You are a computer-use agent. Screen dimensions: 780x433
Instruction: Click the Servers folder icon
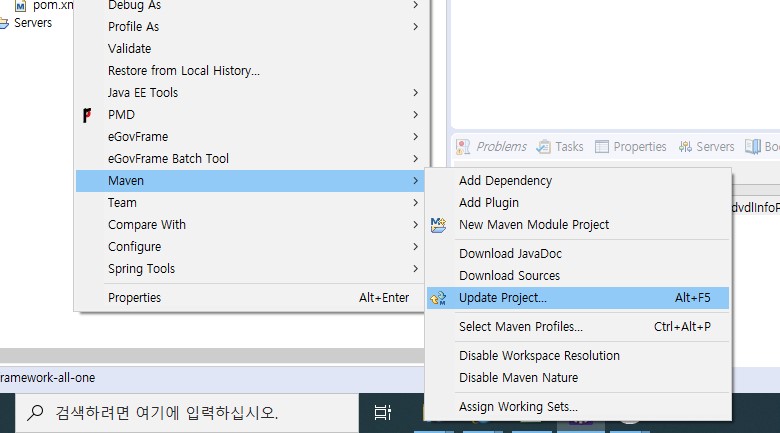click(x=4, y=23)
